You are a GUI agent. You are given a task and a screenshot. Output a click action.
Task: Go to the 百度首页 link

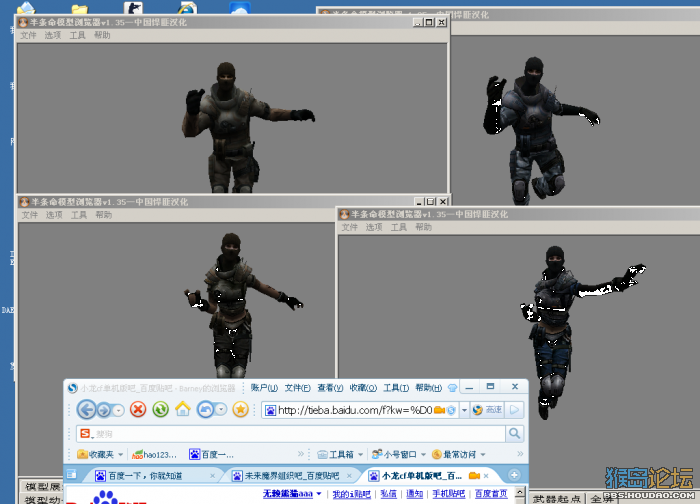(491, 494)
